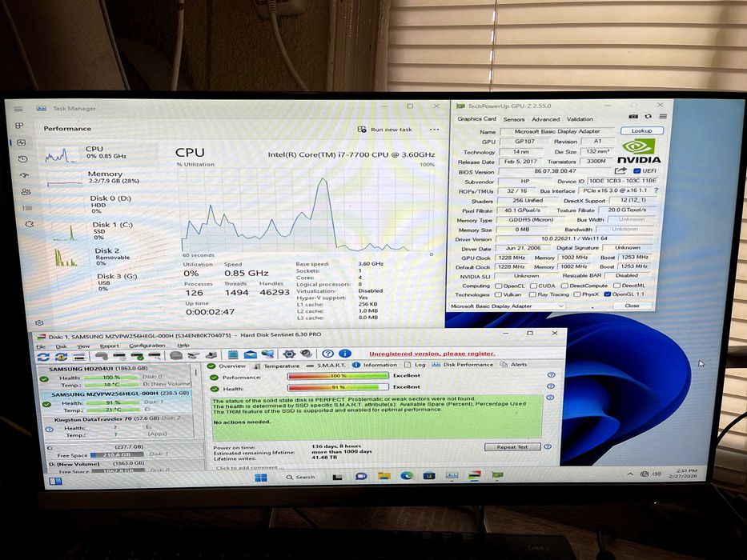Click Hard Disk Sentinel help question mark icon
The height and width of the screenshot is (560, 747).
(327, 354)
